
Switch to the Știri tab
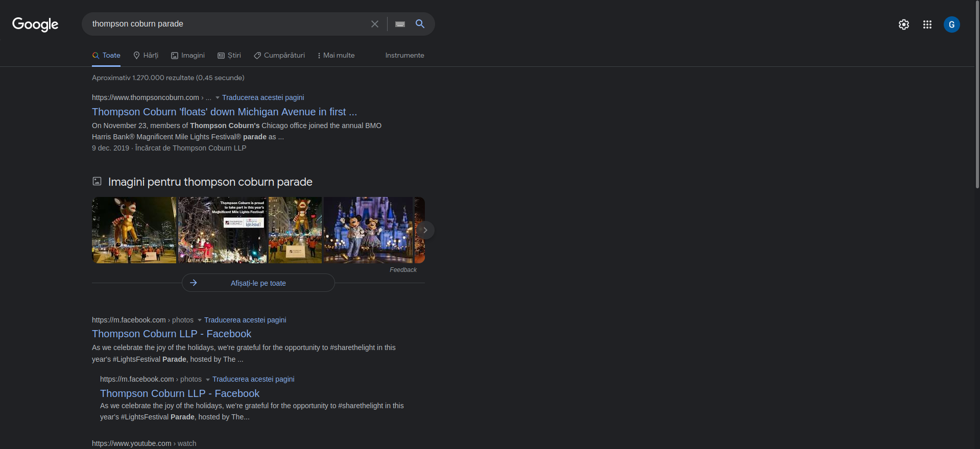pos(229,56)
